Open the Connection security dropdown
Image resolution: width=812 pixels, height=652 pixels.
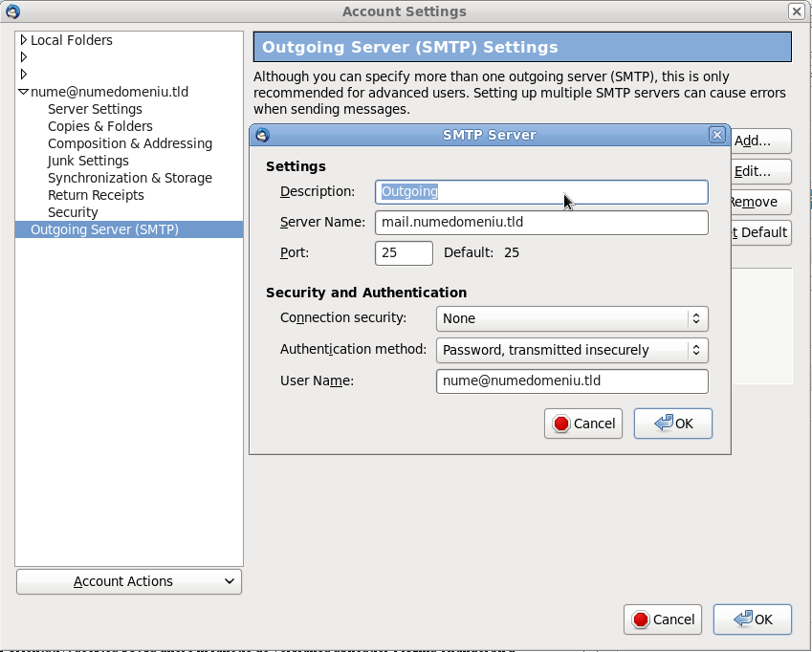click(572, 318)
